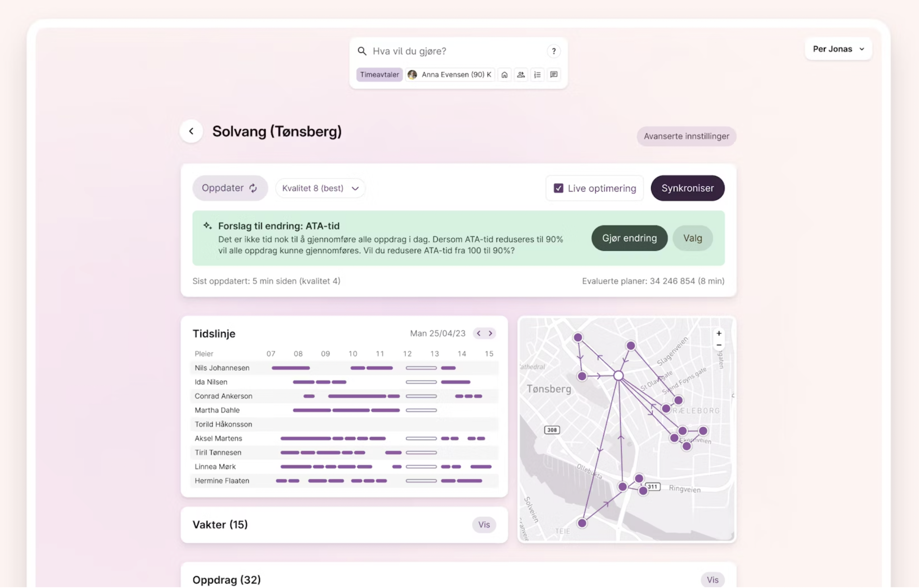Open Avanserte innstillinger
919x588 pixels.
point(686,137)
